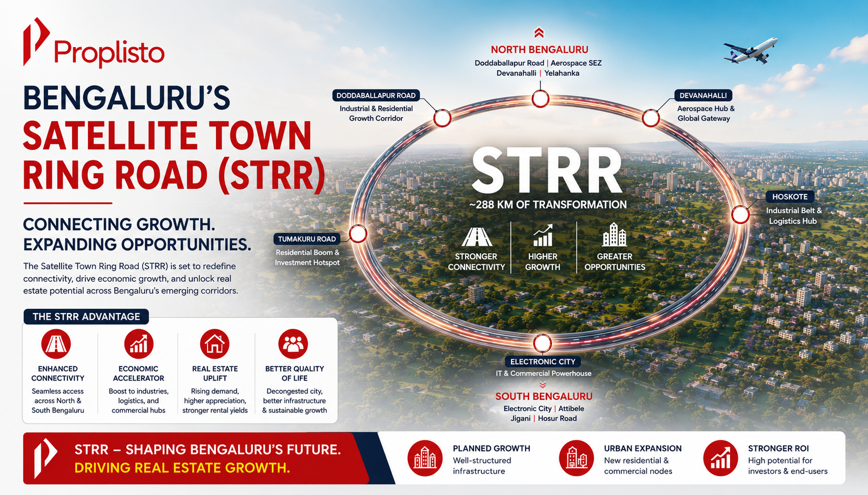Click the airplane in the sky

coord(750,51)
